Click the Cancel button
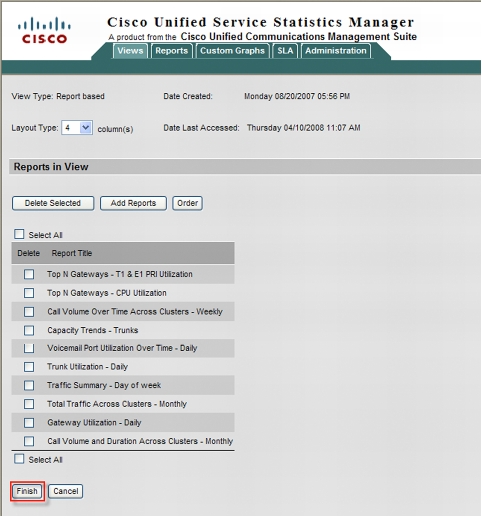 pyautogui.click(x=66, y=491)
